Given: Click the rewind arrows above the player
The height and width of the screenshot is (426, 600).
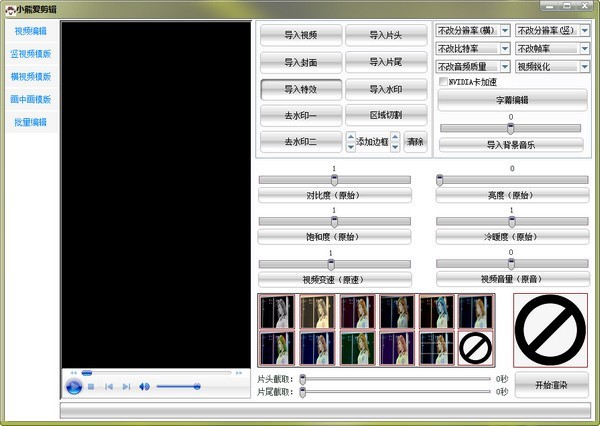Looking at the screenshot, I should 73,373.
